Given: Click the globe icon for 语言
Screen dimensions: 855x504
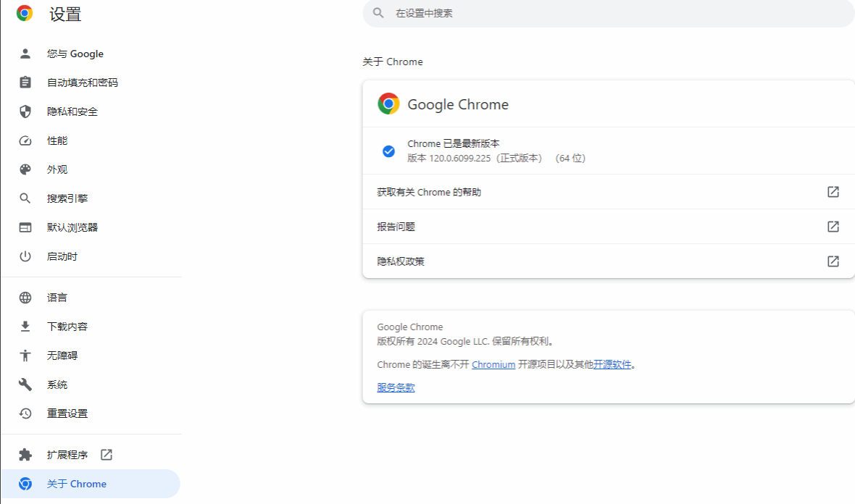Looking at the screenshot, I should 25,298.
